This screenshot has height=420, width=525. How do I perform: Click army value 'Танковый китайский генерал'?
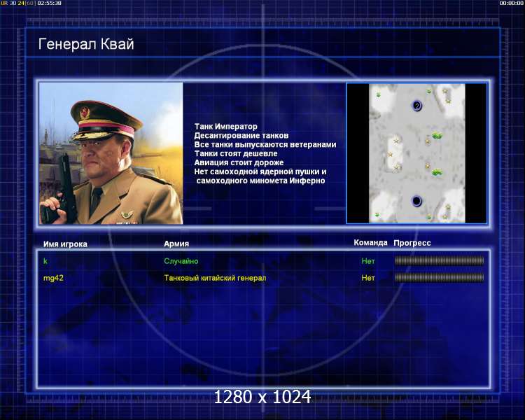(x=215, y=278)
